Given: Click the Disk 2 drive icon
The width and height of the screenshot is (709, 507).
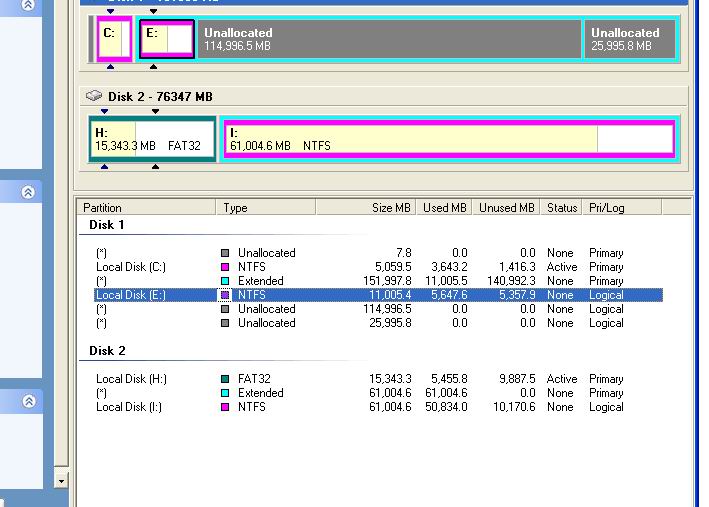Looking at the screenshot, I should click(x=94, y=96).
